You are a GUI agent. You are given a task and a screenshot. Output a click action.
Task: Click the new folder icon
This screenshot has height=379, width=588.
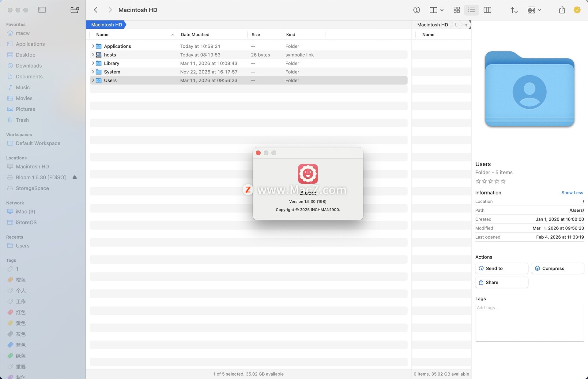click(x=75, y=10)
